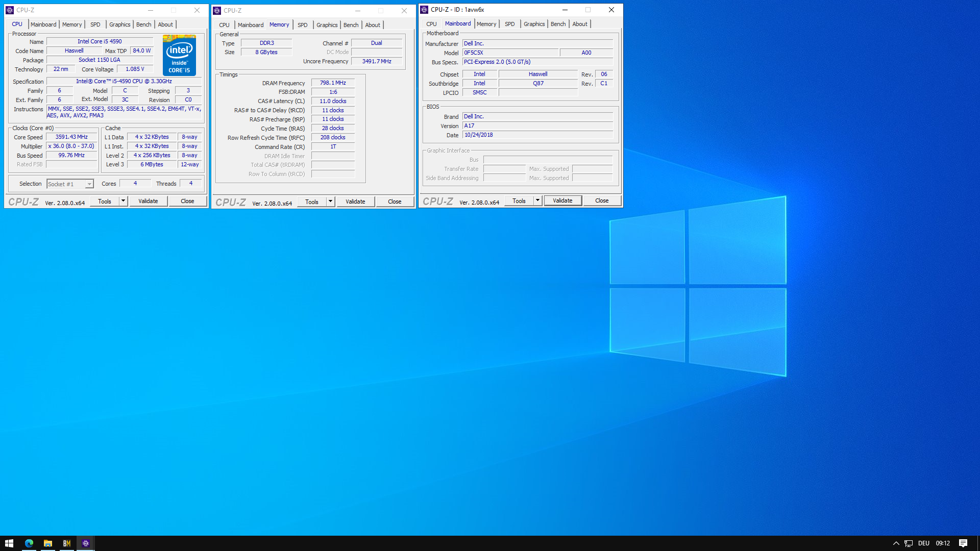Switch to About tab in middle window
This screenshot has height=551, width=980.
(x=373, y=25)
